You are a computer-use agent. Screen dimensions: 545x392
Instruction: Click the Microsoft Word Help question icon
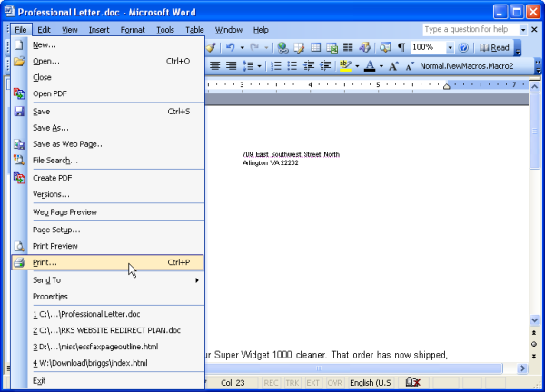(463, 47)
